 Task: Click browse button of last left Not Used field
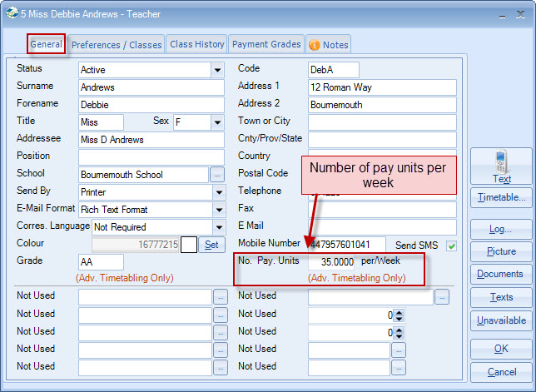click(x=220, y=367)
